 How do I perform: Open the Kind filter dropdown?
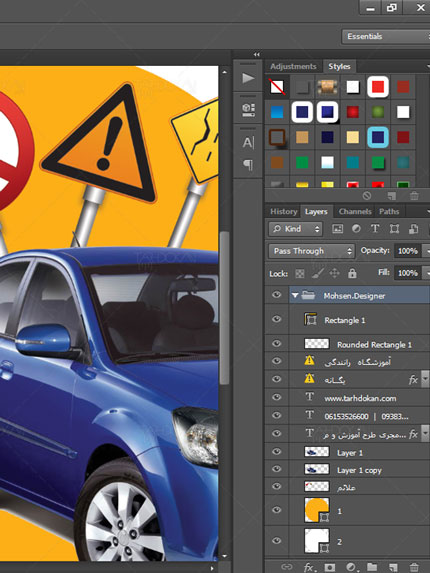pyautogui.click(x=296, y=229)
